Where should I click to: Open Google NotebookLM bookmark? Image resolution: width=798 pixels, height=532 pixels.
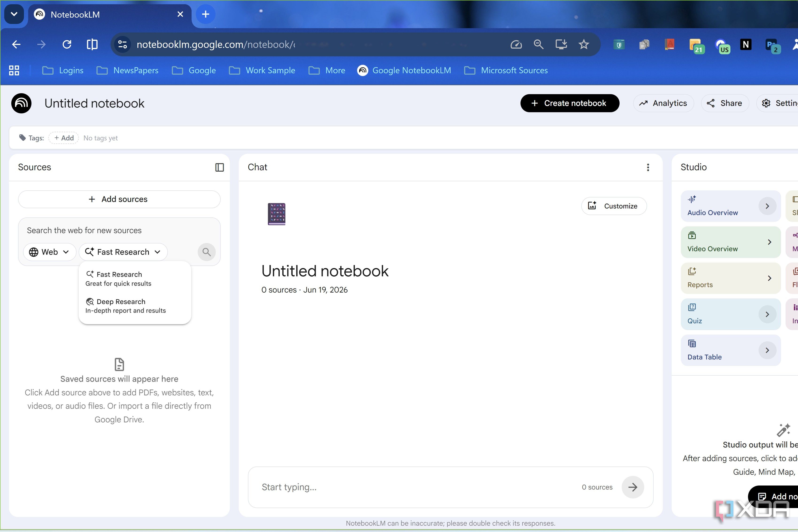(405, 71)
